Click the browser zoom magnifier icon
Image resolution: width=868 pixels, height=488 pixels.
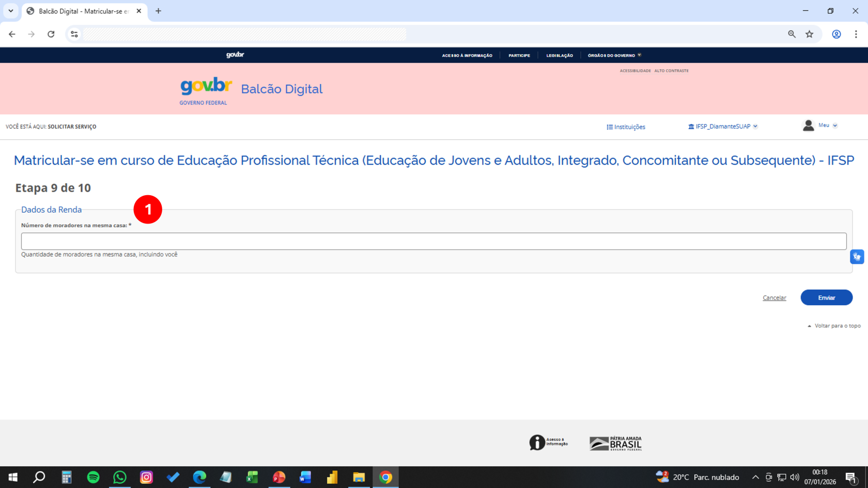pos(792,34)
